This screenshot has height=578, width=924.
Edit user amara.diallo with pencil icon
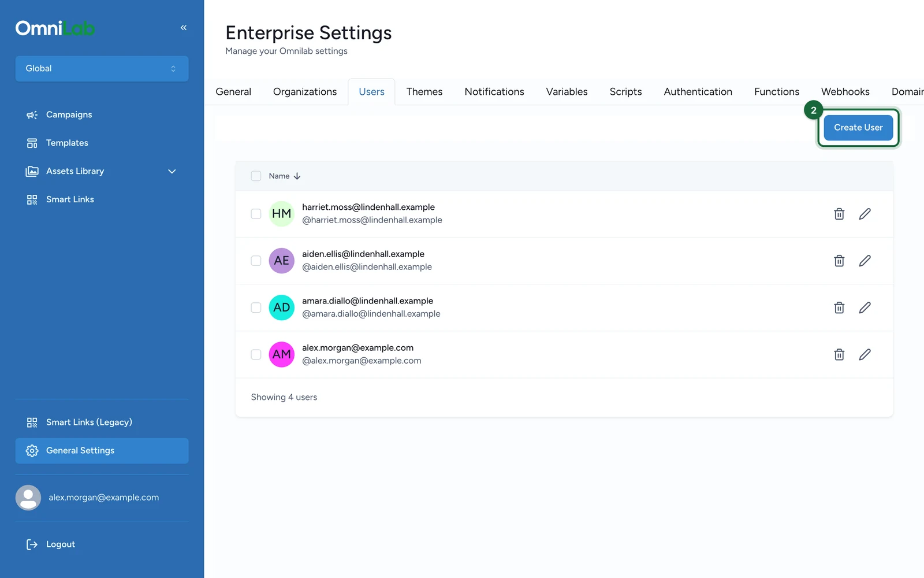(x=865, y=307)
